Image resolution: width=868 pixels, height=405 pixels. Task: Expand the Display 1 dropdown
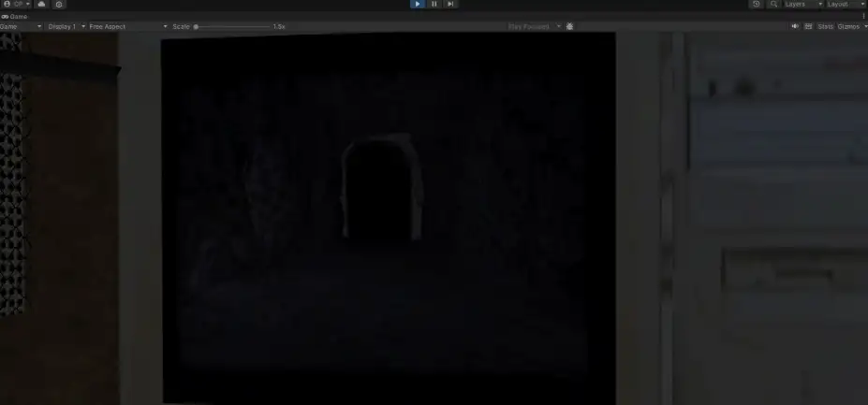point(66,26)
